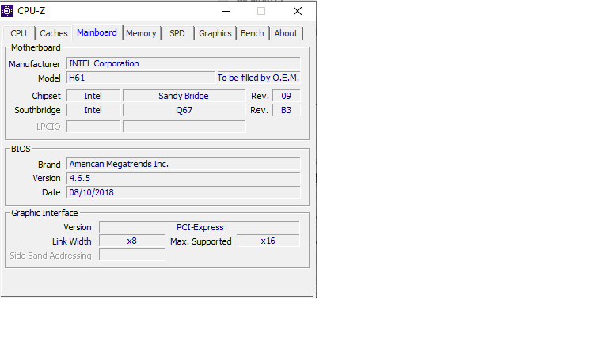Click the Manufacturer field INTEL Corporation
This screenshot has width=608, height=364.
[184, 63]
